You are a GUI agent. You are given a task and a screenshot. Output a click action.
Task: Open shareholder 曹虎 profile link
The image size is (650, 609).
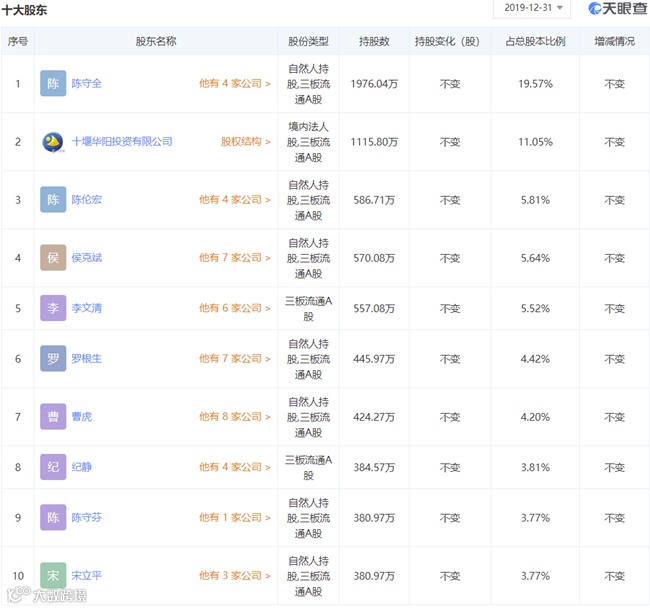82,417
